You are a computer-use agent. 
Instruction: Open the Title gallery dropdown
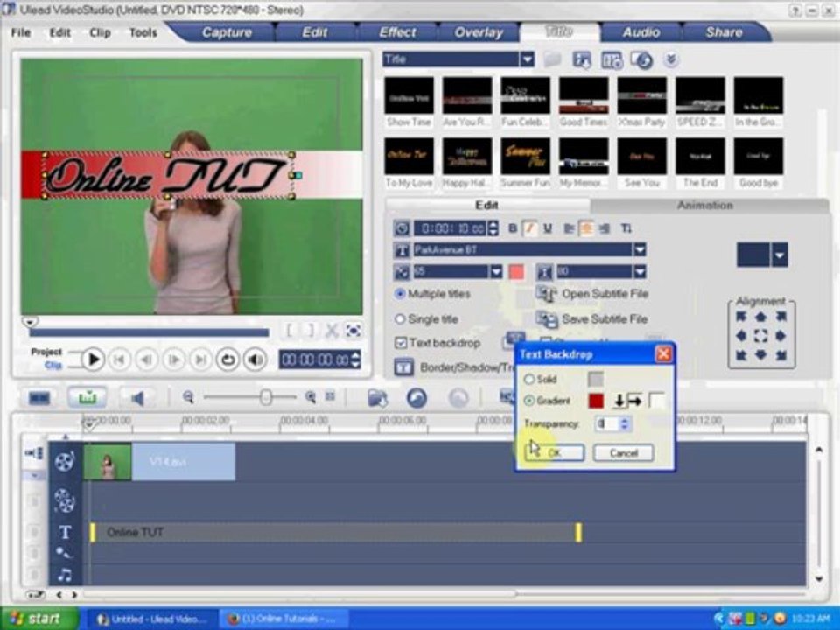(528, 59)
